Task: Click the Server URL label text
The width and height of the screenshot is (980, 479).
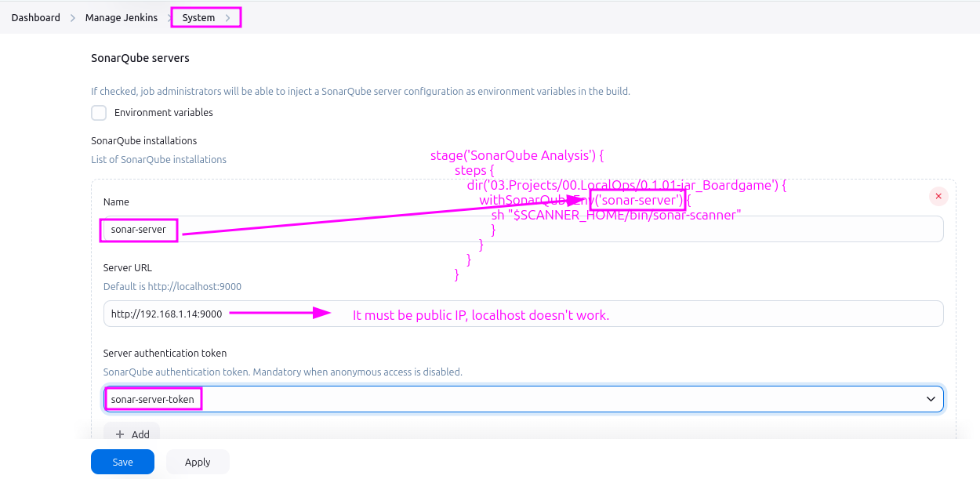Action: (x=128, y=268)
